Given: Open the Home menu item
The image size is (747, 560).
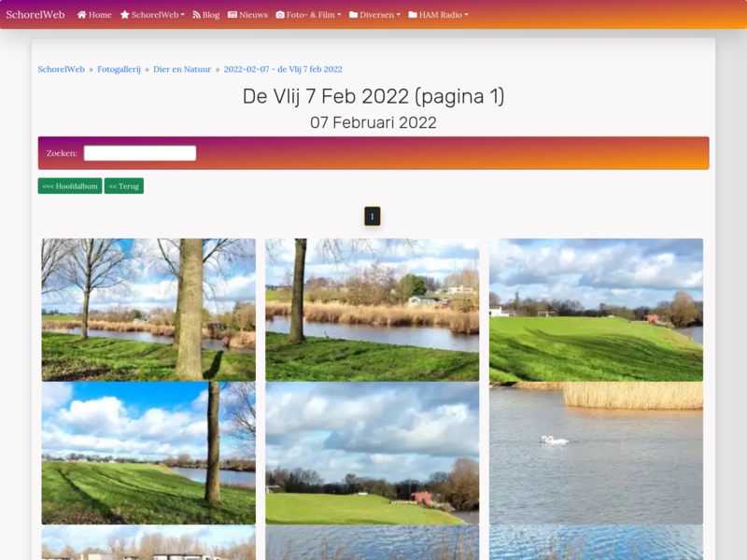Looking at the screenshot, I should 94,15.
